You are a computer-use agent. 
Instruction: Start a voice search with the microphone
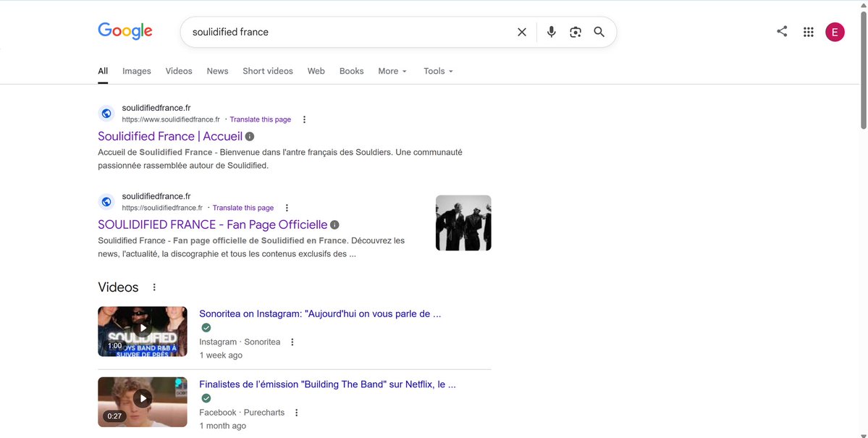pyautogui.click(x=552, y=32)
